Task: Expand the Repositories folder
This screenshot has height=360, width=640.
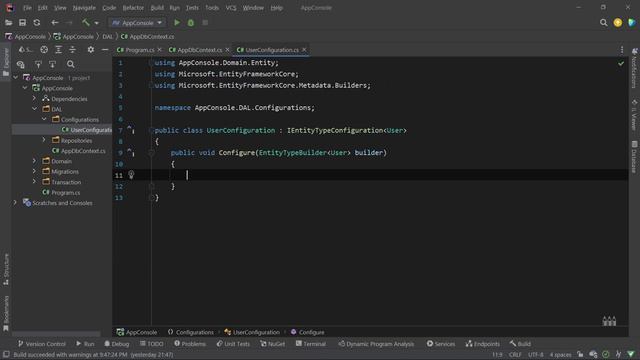Action: click(x=44, y=140)
